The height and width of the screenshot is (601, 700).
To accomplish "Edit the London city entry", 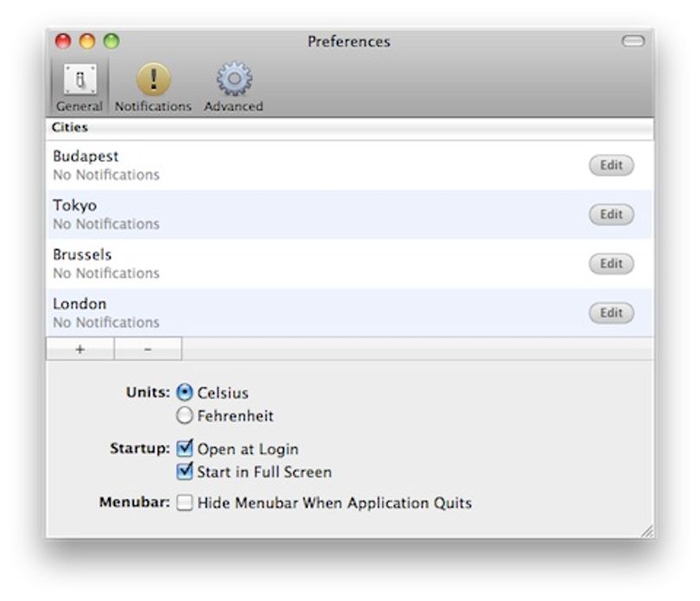I will click(x=611, y=313).
